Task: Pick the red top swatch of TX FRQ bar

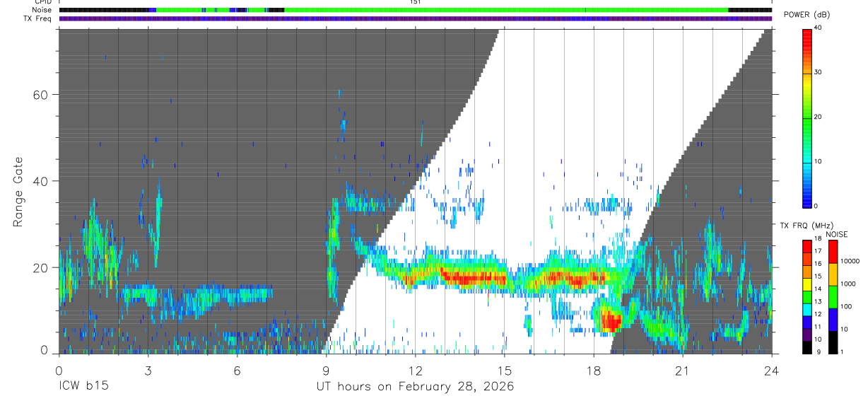Action: pos(807,246)
